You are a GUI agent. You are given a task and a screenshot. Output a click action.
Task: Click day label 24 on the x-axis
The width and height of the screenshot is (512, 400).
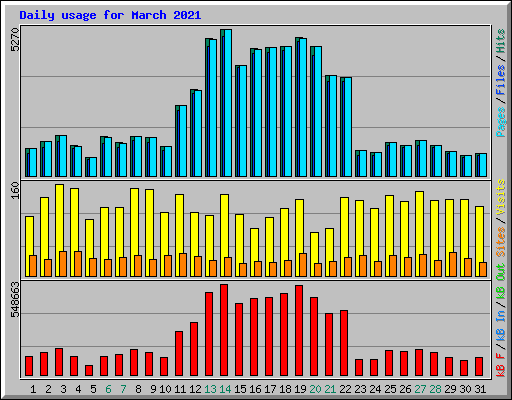pos(375,389)
